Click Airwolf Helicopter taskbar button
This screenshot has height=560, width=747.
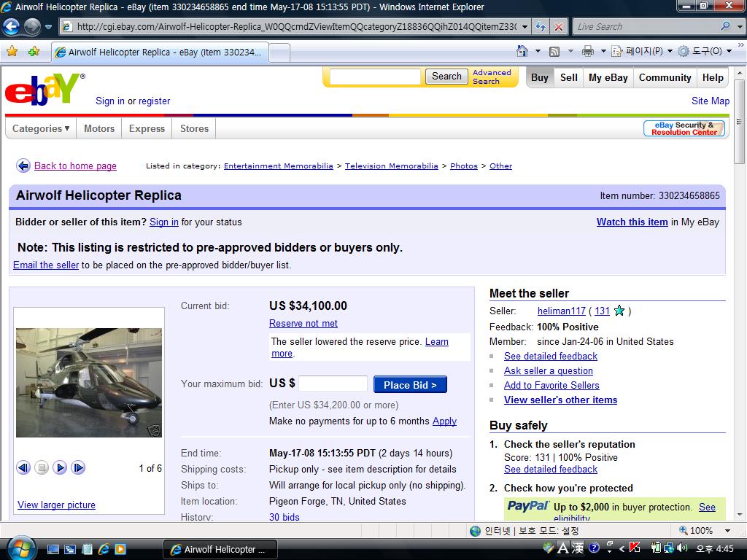pos(220,549)
